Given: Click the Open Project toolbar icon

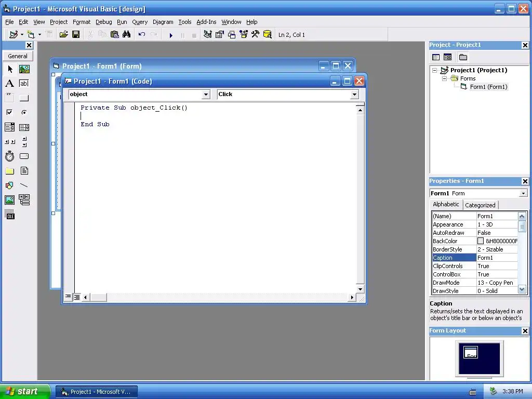Looking at the screenshot, I should tap(63, 35).
